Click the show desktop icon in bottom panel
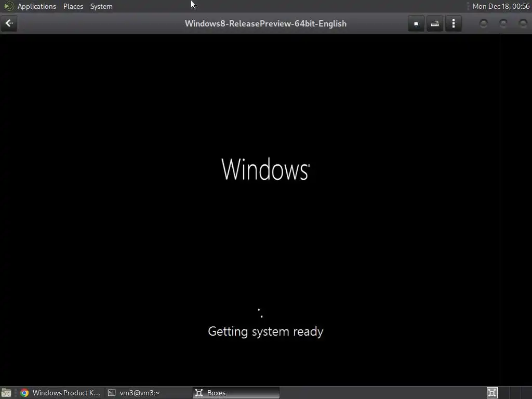 pyautogui.click(x=6, y=393)
